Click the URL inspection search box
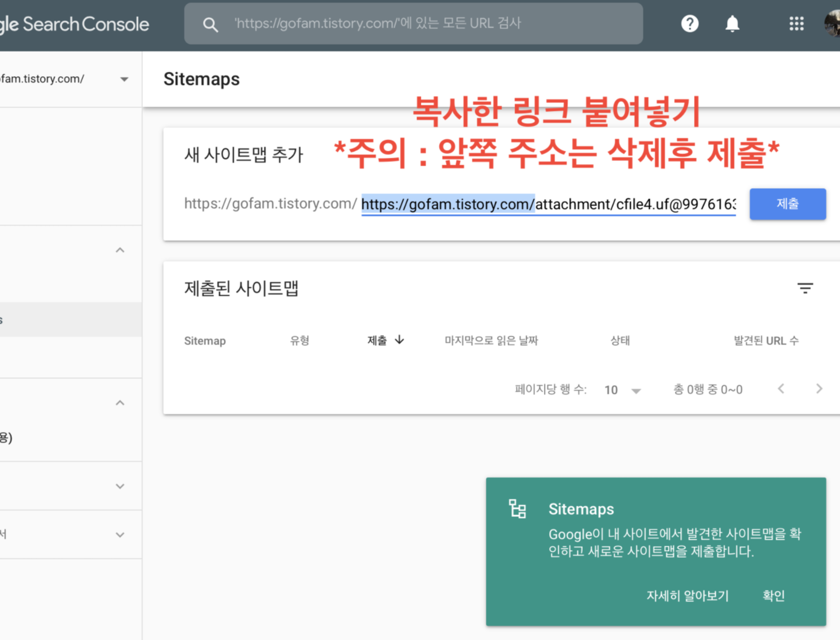The width and height of the screenshot is (840, 640). (413, 23)
